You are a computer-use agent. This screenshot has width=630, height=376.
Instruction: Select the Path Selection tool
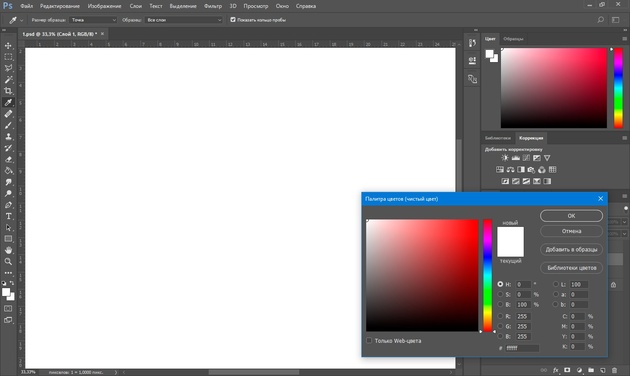coord(8,227)
